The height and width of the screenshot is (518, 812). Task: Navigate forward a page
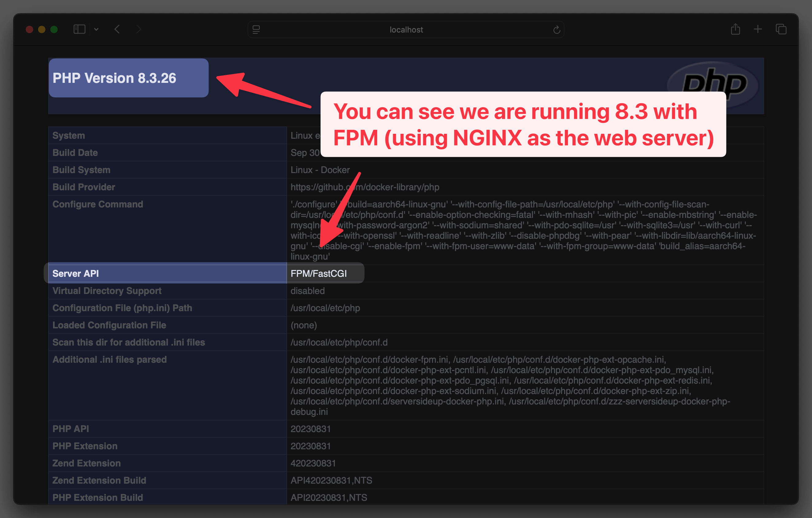tap(139, 29)
